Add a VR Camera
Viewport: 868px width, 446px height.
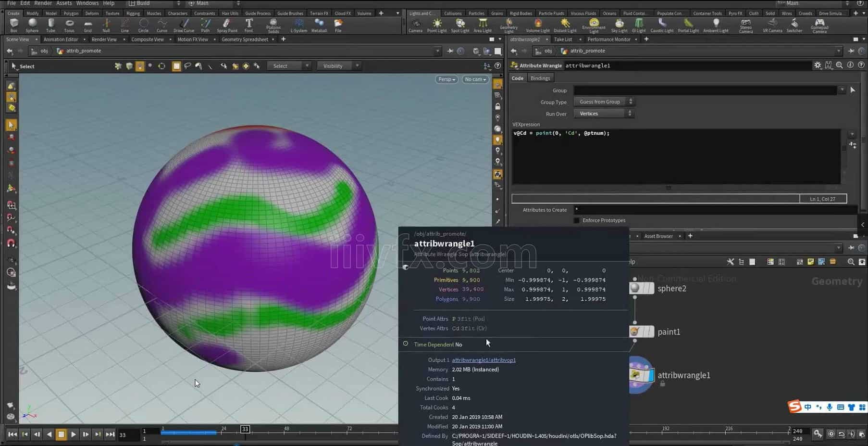(772, 25)
